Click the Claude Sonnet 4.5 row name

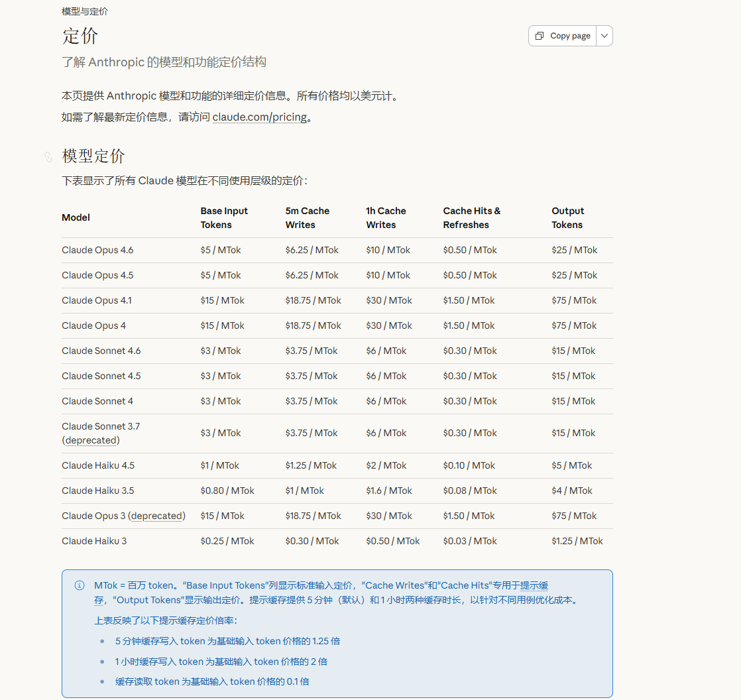coord(101,376)
